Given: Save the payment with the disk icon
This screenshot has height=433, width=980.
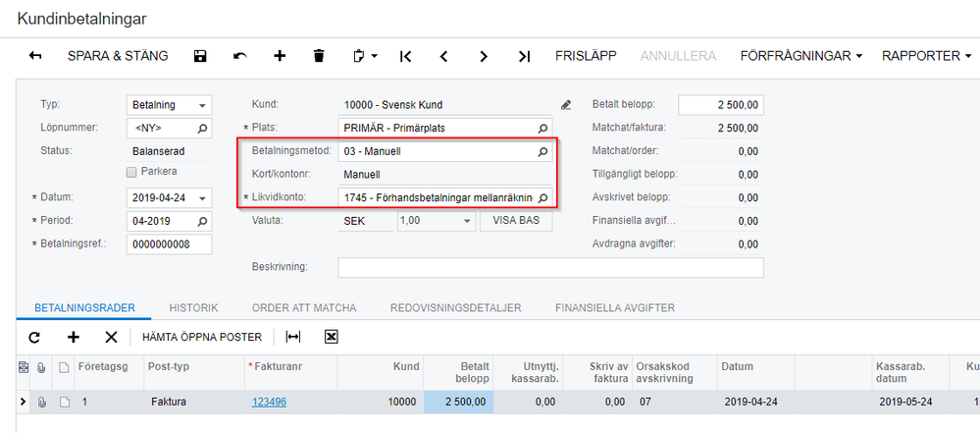Looking at the screenshot, I should 200,56.
